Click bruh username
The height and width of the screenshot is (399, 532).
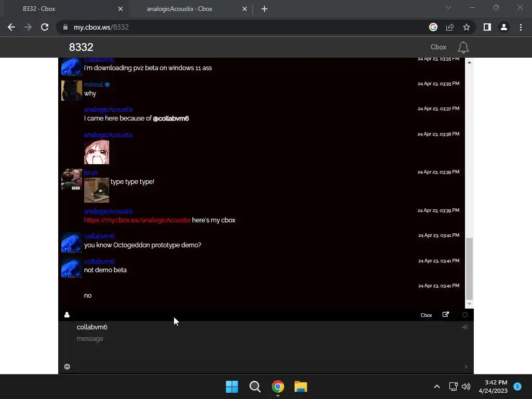coord(90,172)
